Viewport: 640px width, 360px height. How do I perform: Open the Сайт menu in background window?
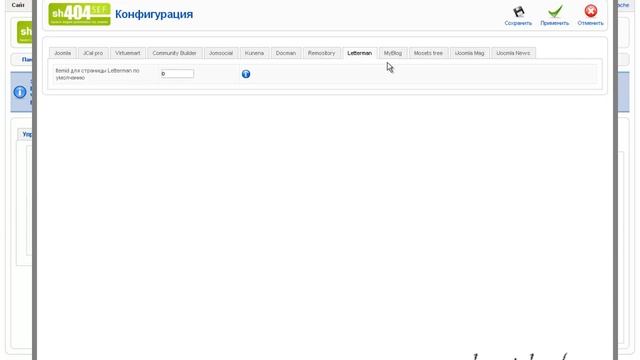tap(18, 5)
